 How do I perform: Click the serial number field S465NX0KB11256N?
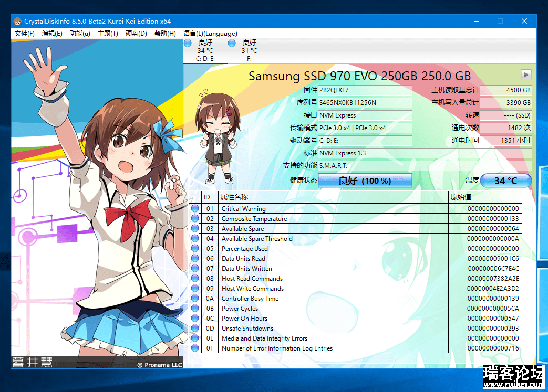[365, 103]
